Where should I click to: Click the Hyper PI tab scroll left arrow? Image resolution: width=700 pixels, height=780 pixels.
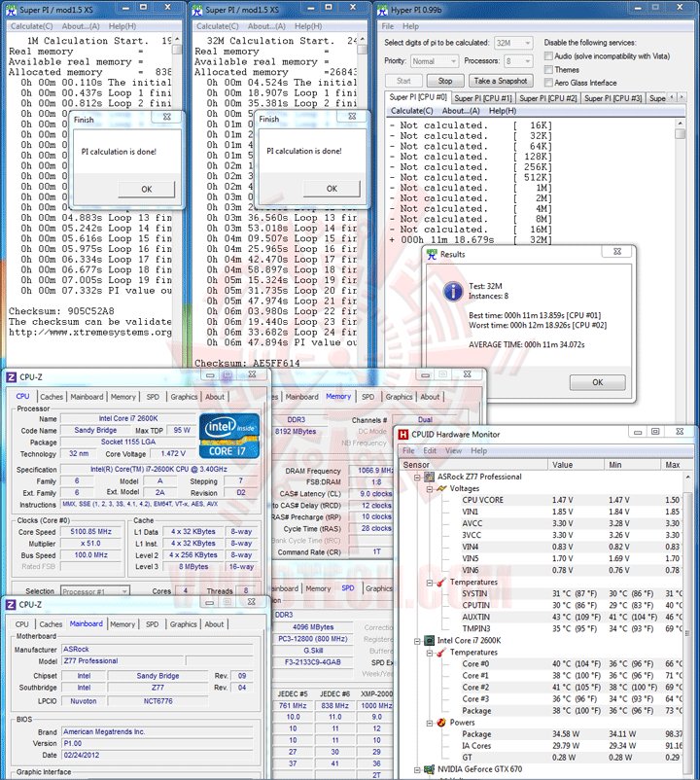672,97
